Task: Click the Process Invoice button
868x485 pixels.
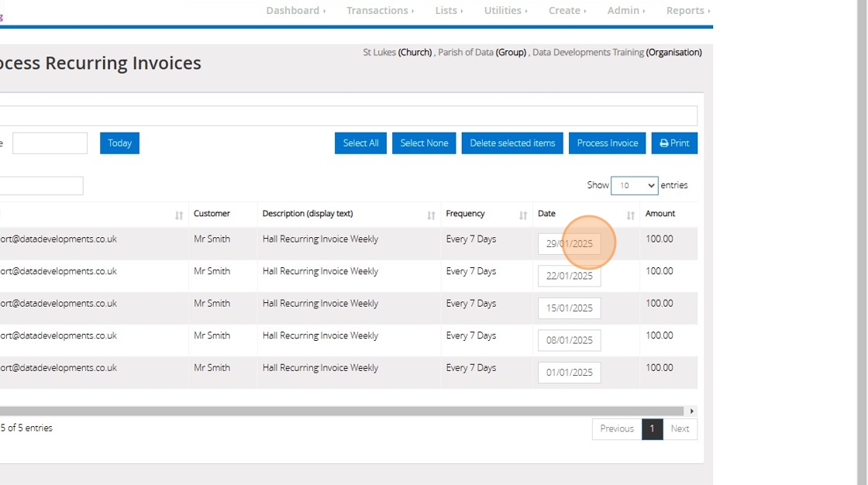Action: 607,143
